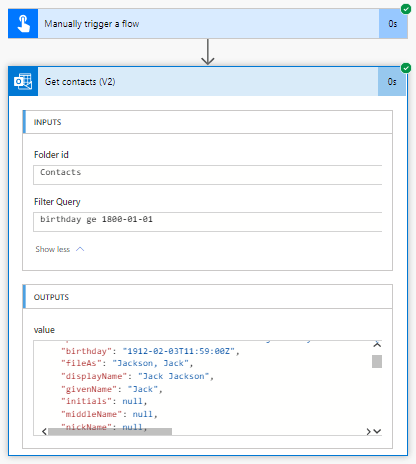Click the output scroll left arrow

click(44, 432)
